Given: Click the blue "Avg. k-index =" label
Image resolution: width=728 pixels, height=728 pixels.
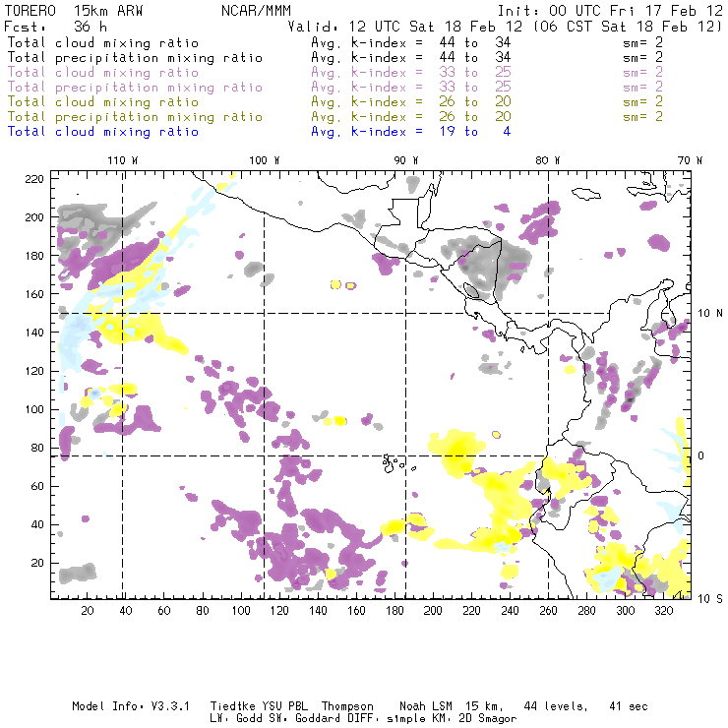Looking at the screenshot, I should (367, 132).
